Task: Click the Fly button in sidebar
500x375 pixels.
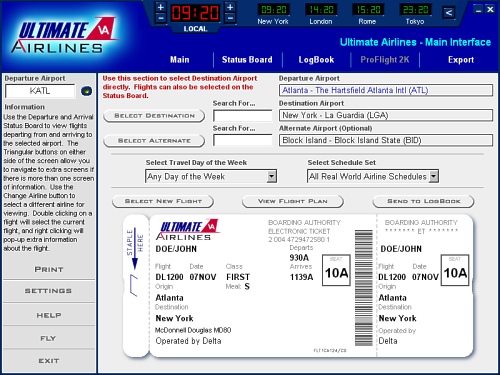Action: [x=49, y=338]
